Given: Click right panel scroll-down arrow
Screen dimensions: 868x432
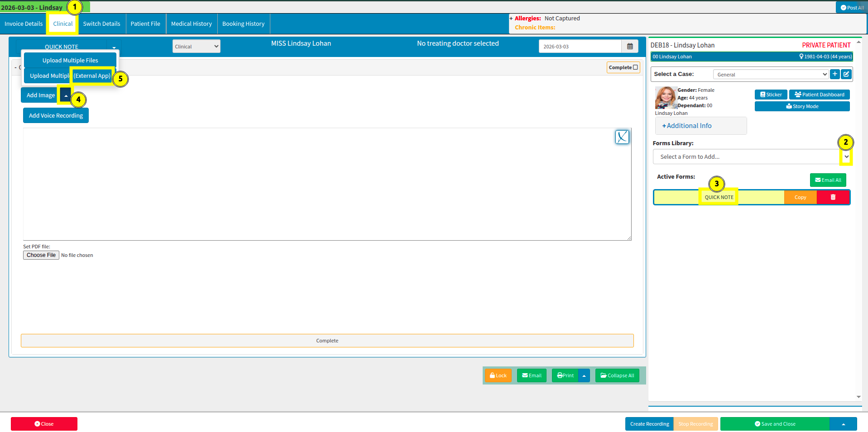Looking at the screenshot, I should tap(858, 397).
